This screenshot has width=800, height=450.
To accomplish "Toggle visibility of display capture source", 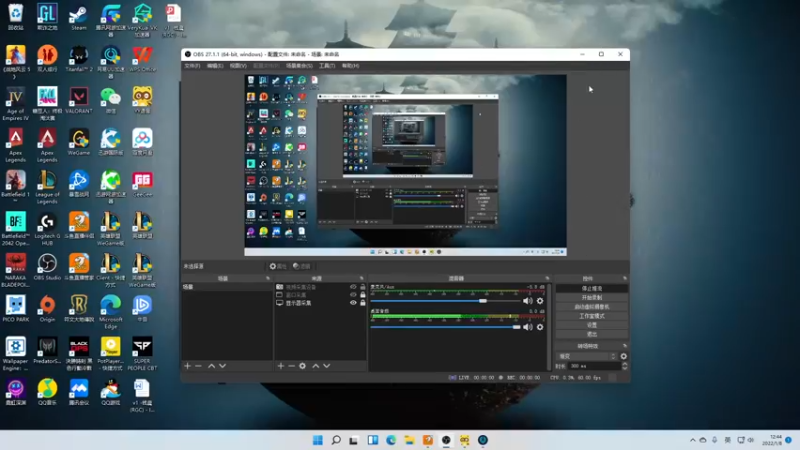I will click(x=353, y=303).
